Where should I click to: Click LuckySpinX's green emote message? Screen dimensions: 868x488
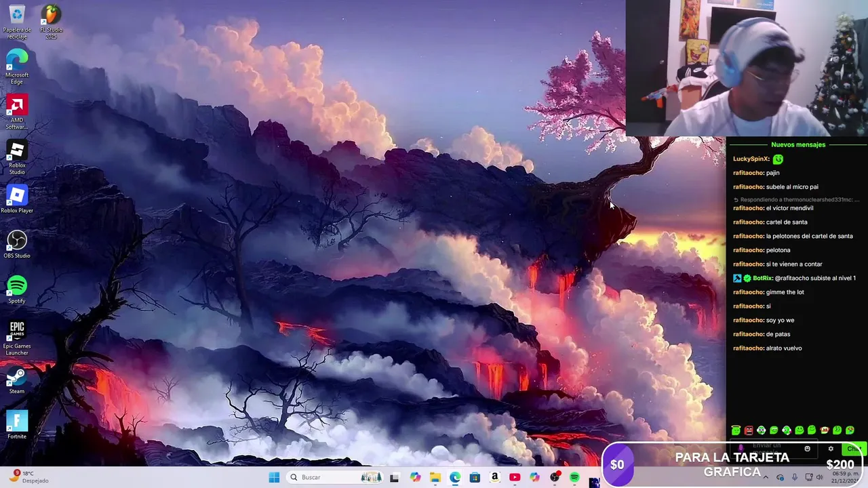click(778, 159)
